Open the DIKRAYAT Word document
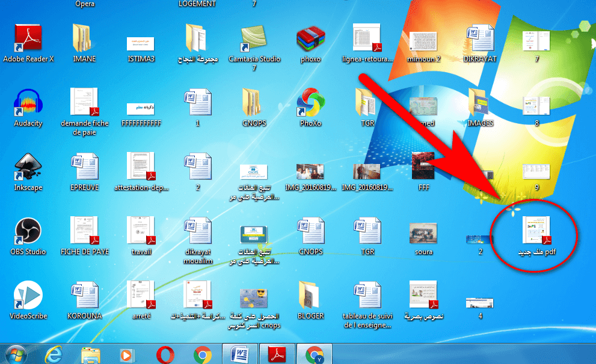 point(480,38)
